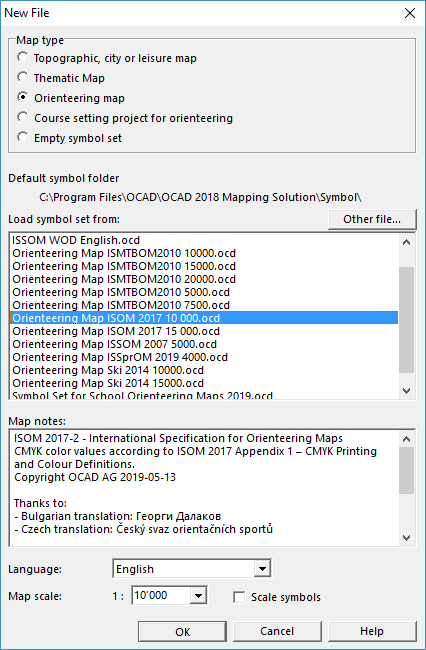Click Map notes scroll down arrow

[407, 538]
